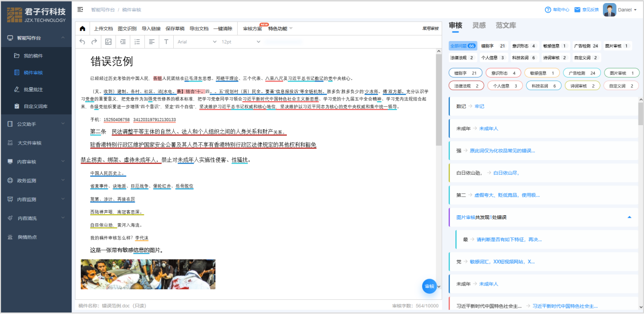Click 上传文档 in the editor menu
The image size is (644, 314).
click(x=103, y=28)
